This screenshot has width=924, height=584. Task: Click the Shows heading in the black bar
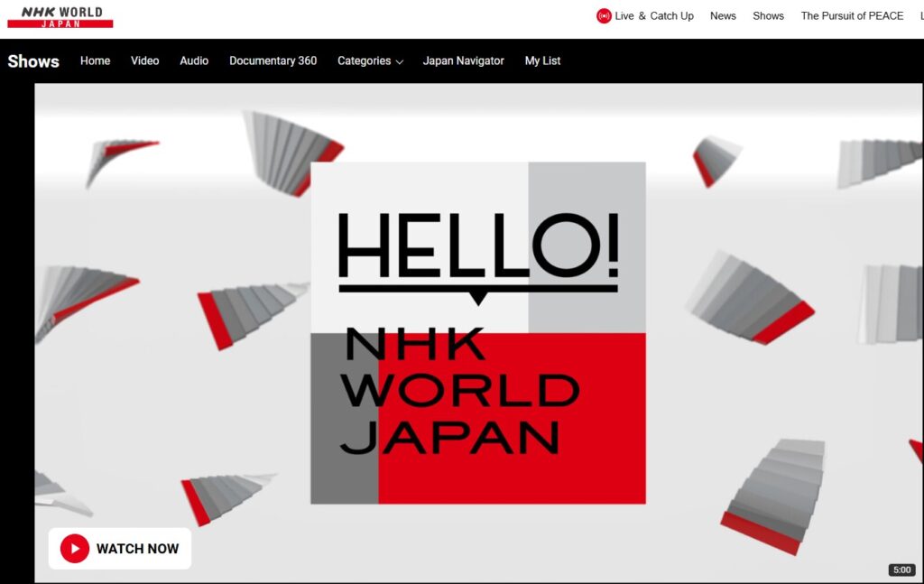point(33,61)
